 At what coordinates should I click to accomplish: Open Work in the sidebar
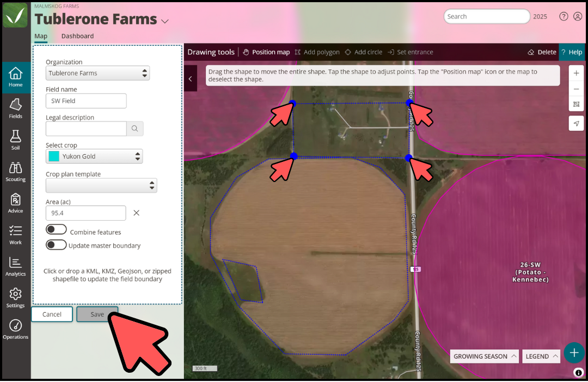pos(15,235)
